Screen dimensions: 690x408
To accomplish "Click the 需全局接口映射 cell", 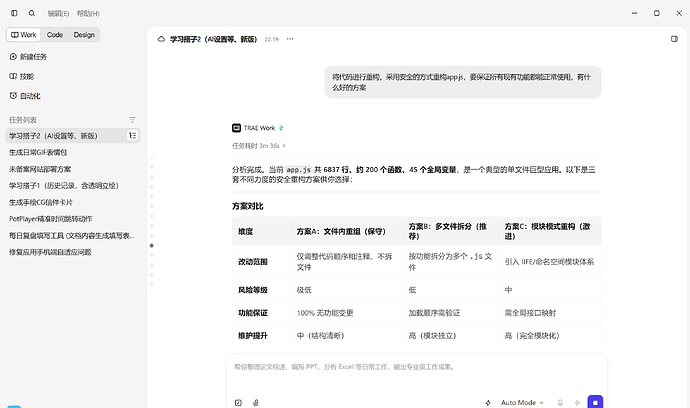I will 550,313.
